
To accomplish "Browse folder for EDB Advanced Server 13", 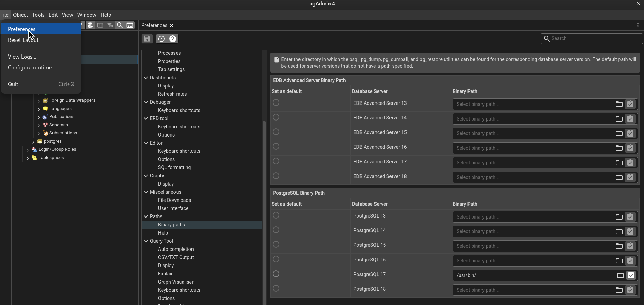I will 619,104.
